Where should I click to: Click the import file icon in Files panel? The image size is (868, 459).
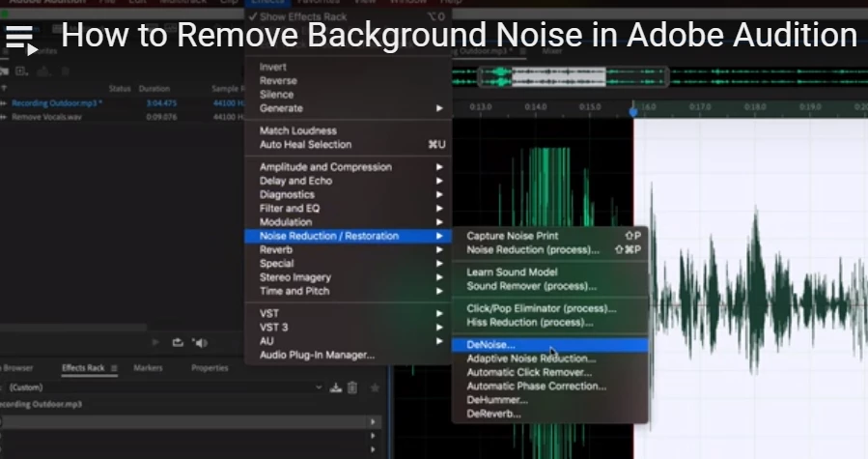pyautogui.click(x=4, y=72)
